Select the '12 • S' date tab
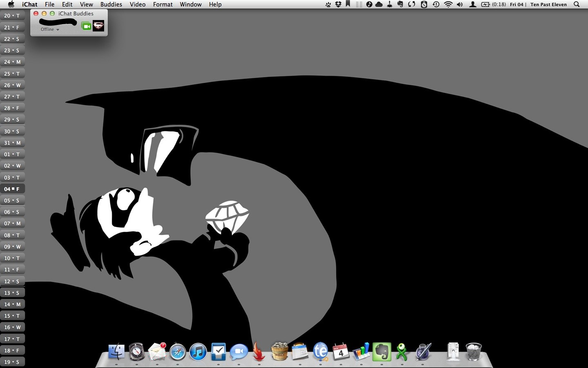Viewport: 588px width, 368px height. 12,281
